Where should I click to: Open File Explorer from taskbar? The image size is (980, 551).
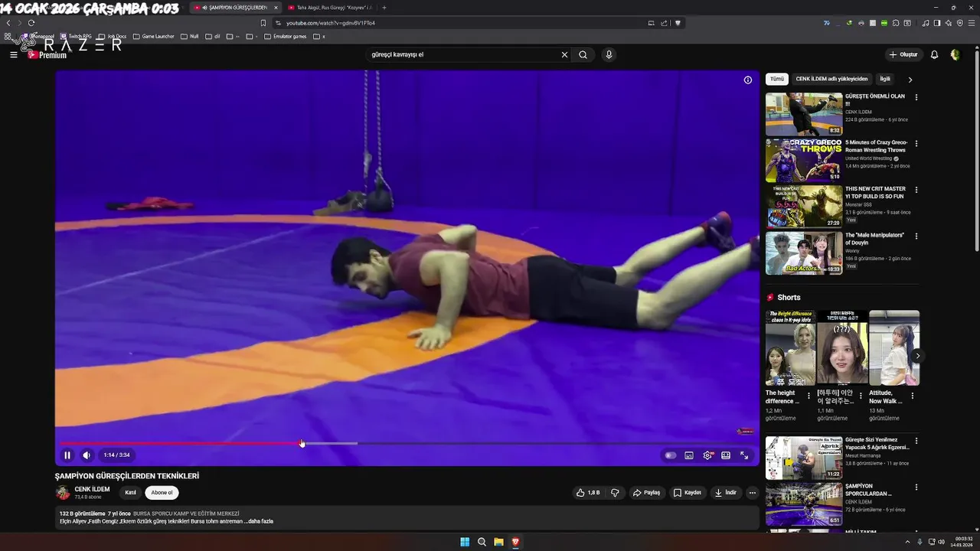click(498, 542)
